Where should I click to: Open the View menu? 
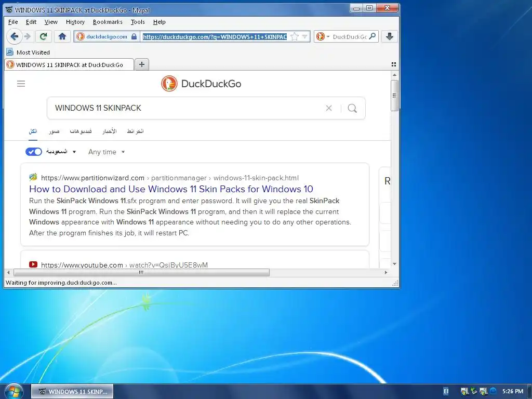[51, 22]
